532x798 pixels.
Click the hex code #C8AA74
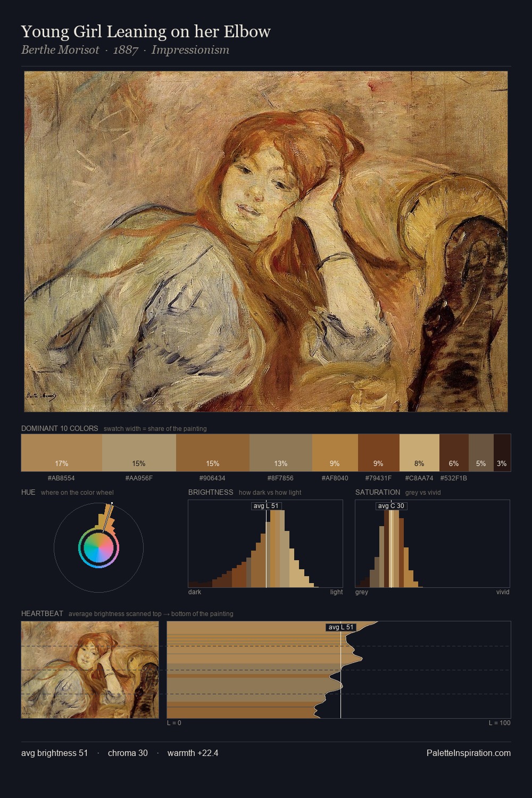pos(419,478)
